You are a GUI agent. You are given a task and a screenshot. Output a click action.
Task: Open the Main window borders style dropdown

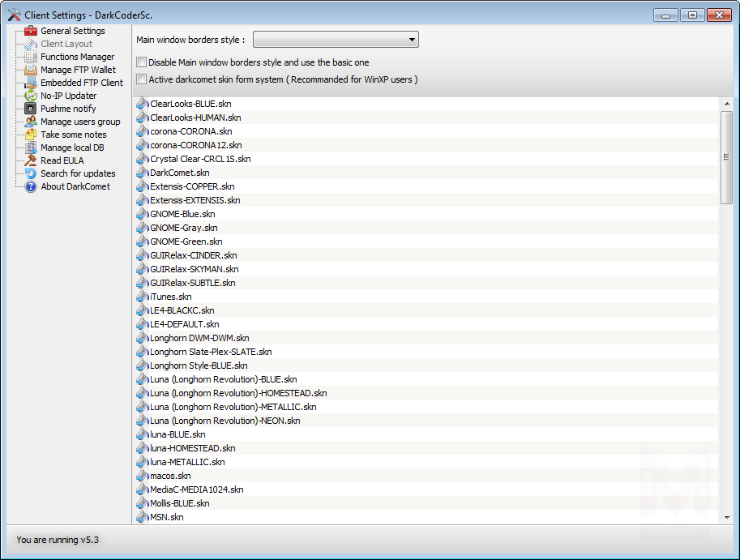(336, 40)
